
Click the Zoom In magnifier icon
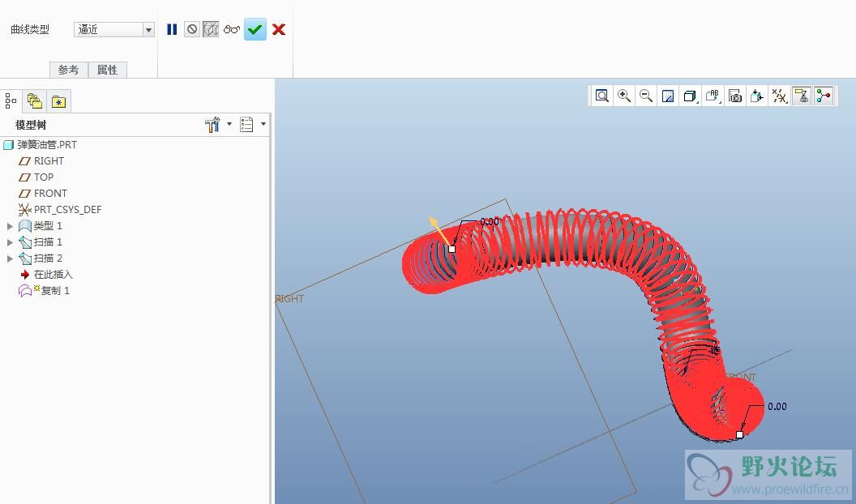[624, 96]
